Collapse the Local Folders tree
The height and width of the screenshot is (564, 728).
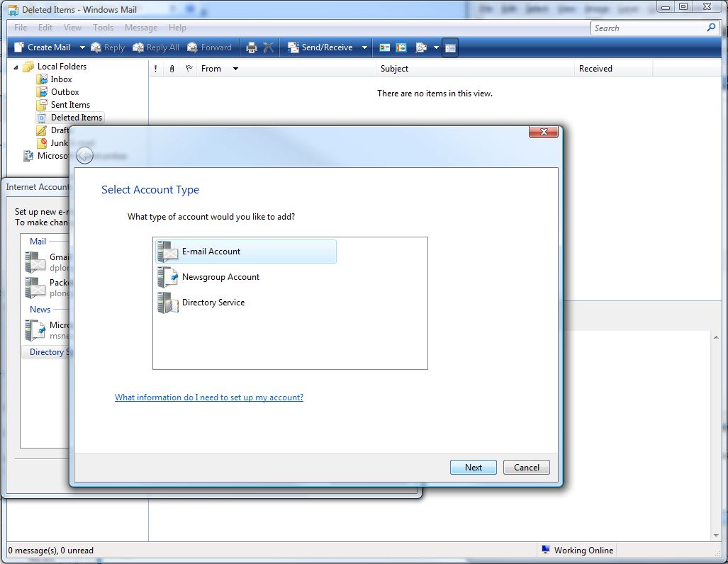16,66
